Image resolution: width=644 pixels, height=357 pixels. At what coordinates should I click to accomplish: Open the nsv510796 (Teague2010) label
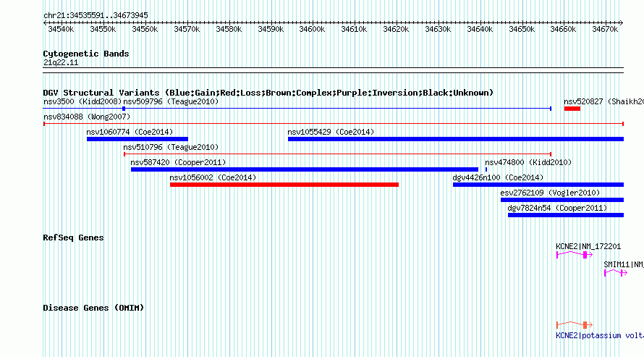(171, 147)
